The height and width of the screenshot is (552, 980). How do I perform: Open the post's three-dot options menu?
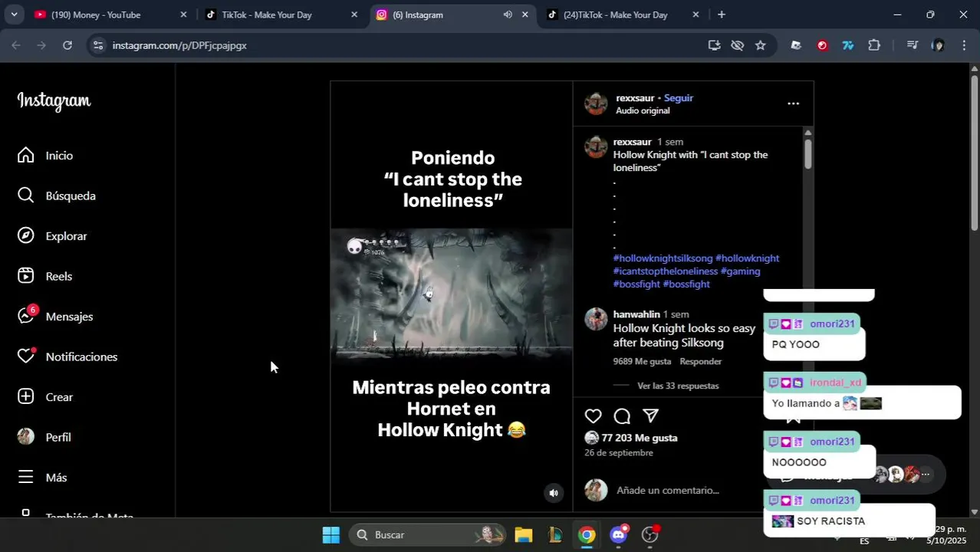click(793, 103)
